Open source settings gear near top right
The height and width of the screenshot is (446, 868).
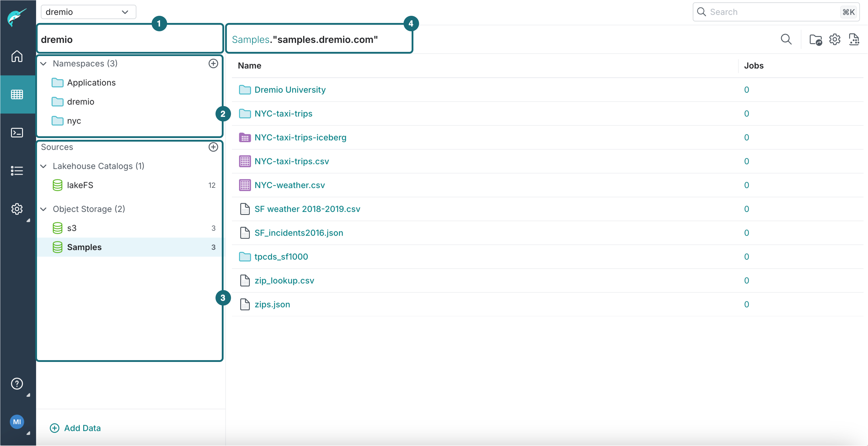coord(835,39)
